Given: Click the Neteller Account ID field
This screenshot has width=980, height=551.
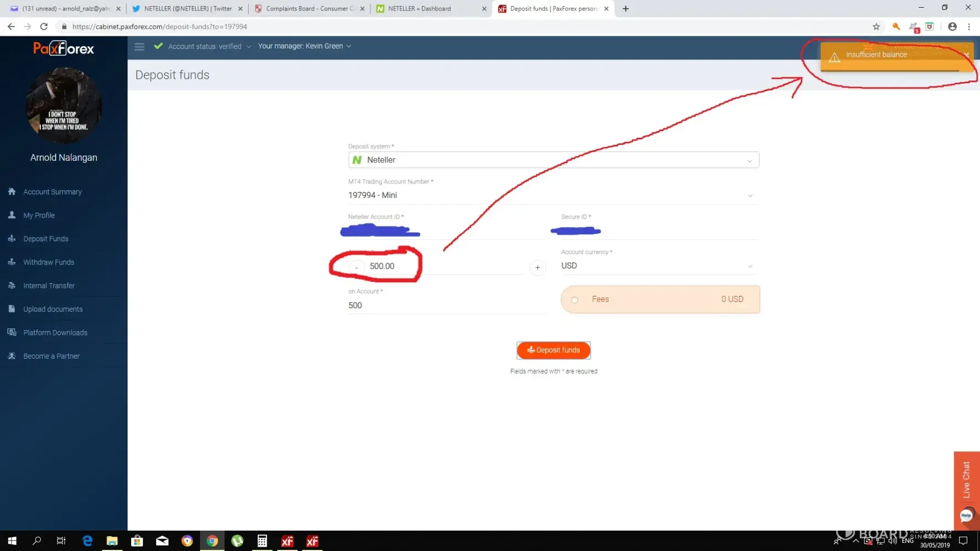Looking at the screenshot, I should coord(446,231).
